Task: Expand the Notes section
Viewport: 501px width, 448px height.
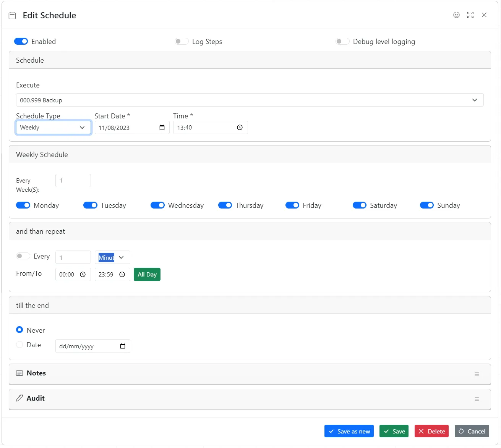Action: pos(477,374)
